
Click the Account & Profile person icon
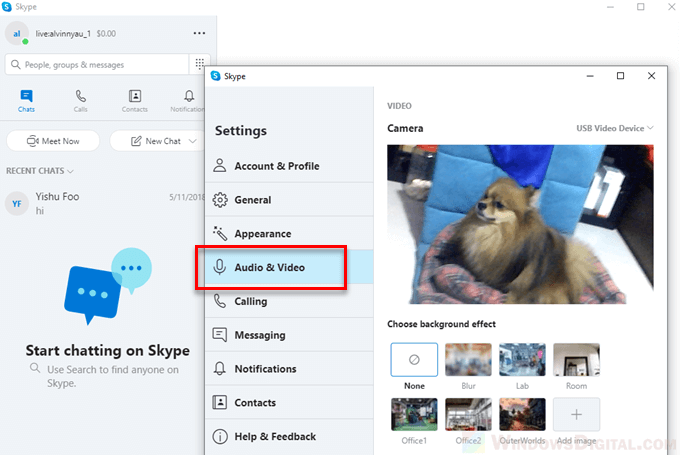pos(220,166)
